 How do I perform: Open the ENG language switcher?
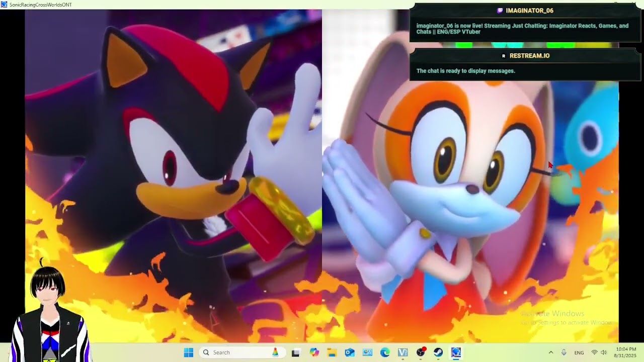[579, 352]
